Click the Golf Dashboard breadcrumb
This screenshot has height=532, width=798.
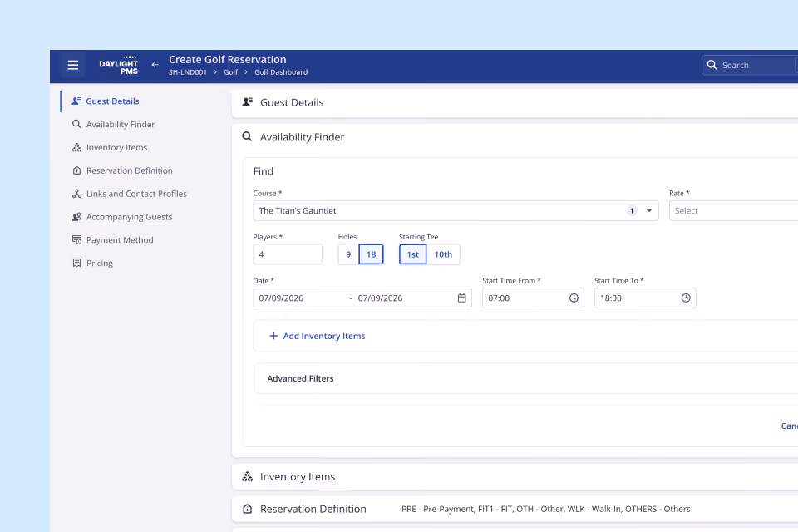click(281, 72)
